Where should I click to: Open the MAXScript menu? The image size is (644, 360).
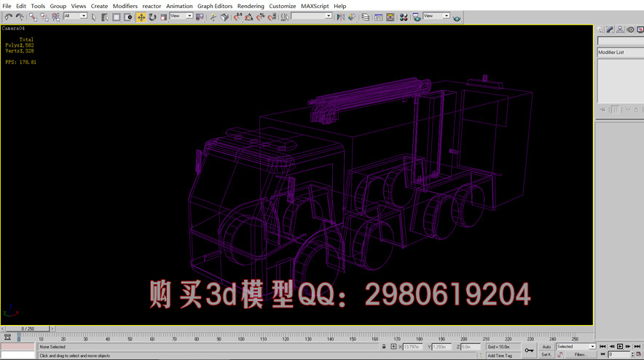[315, 6]
